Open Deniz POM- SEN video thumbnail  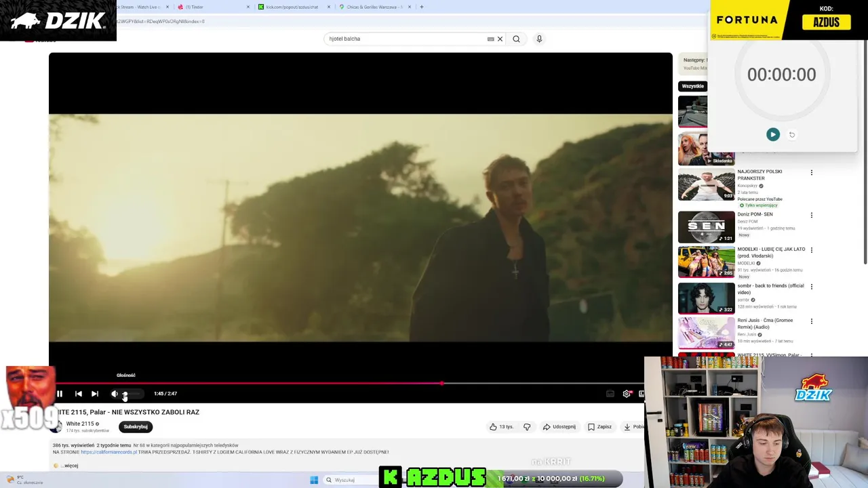(x=706, y=226)
